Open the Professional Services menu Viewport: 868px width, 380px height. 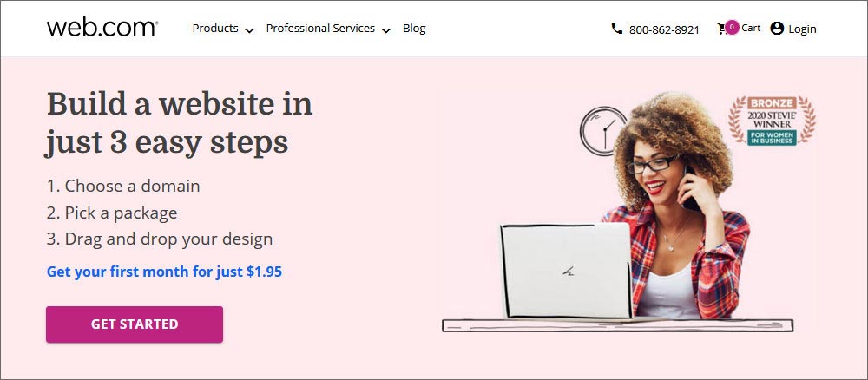coord(328,29)
